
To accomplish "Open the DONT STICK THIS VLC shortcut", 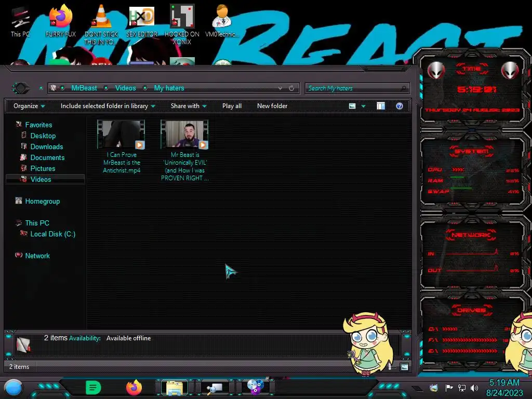I will (101, 24).
